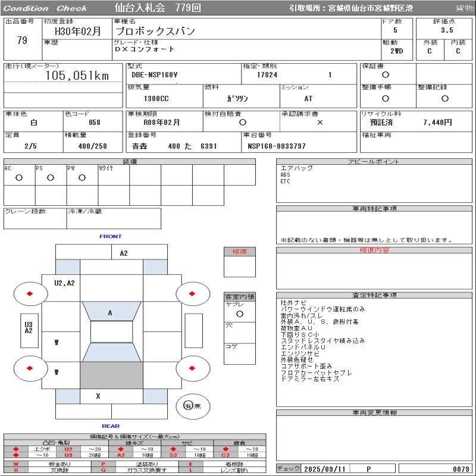Image resolution: width=476 pixels, height=476 pixels.
Task: Click the 社外ナビ inspection note
Action: pos(293,303)
